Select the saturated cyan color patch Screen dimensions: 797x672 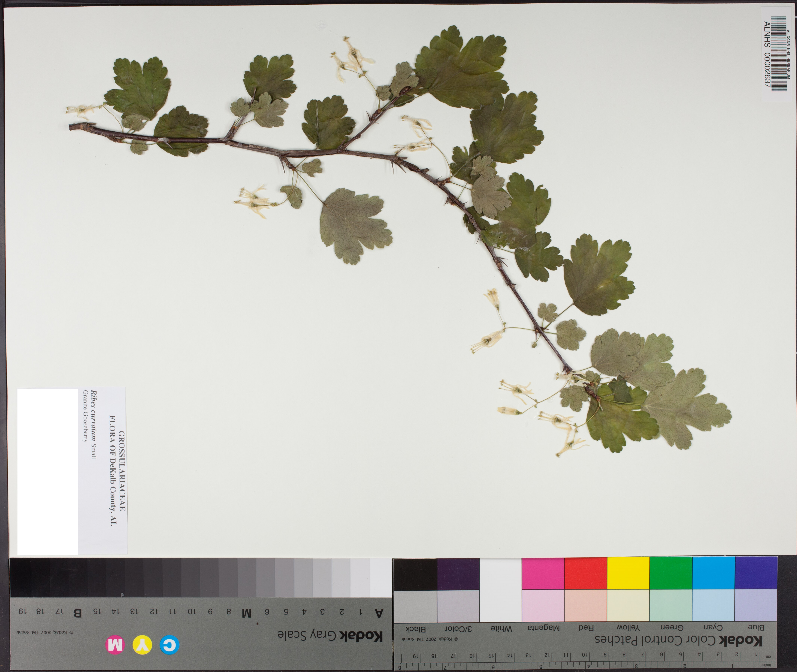coord(713,572)
